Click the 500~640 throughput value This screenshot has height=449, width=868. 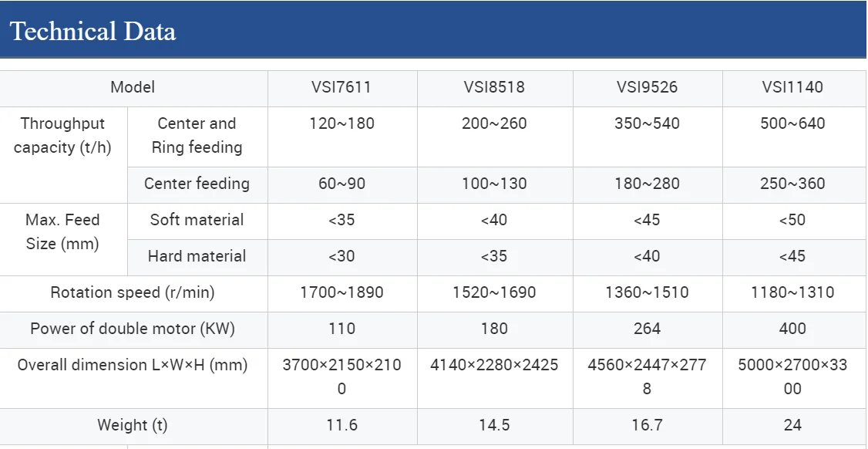point(792,123)
